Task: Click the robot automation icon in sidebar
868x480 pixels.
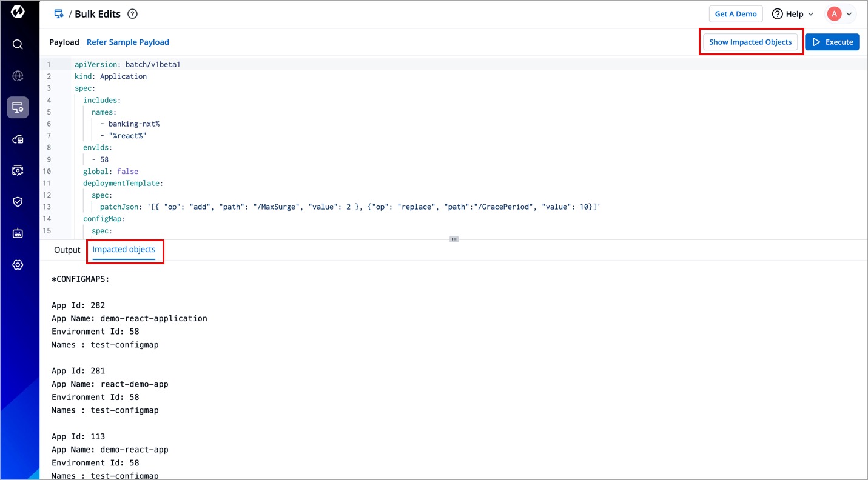Action: pyautogui.click(x=18, y=233)
